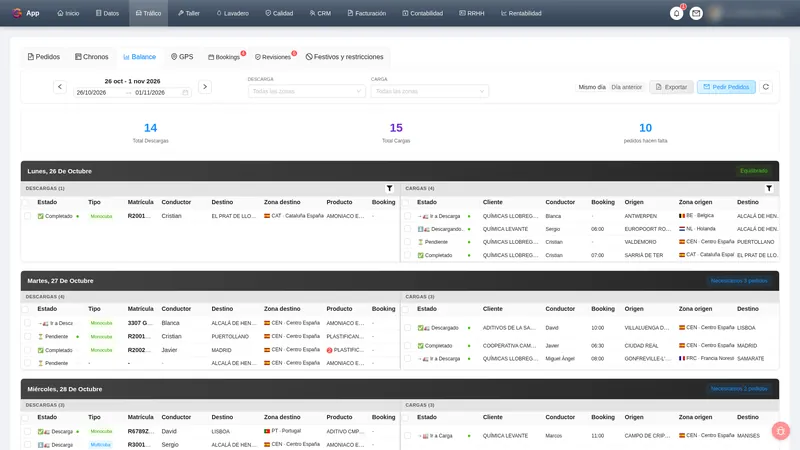Screen dimensions: 800x450
Task: Click the filter icon in Monday Cargas
Action: click(x=769, y=188)
